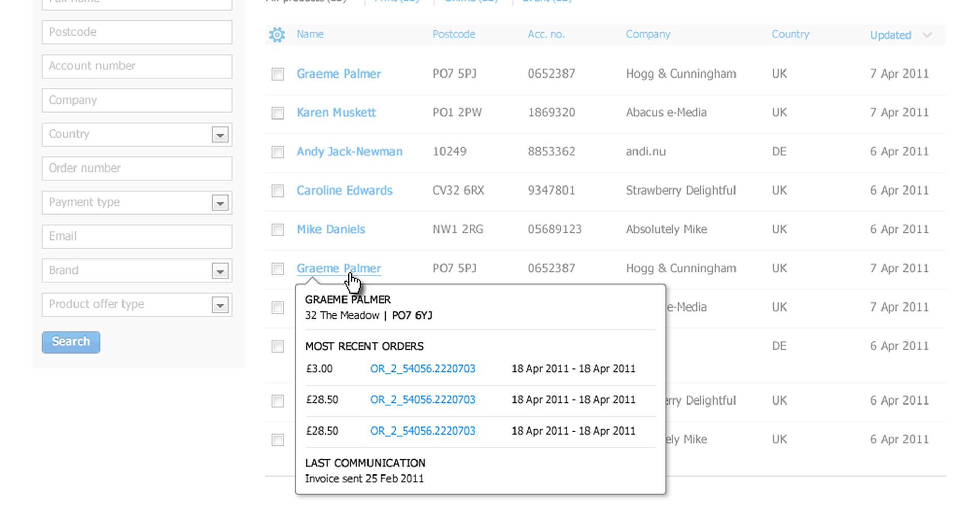Open the Payment type dropdown
980x523 pixels.
220,203
